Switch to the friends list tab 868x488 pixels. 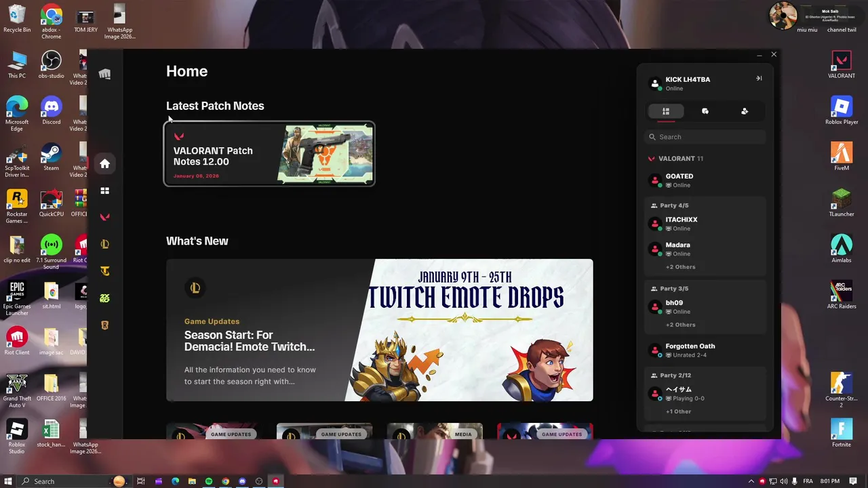tap(666, 111)
